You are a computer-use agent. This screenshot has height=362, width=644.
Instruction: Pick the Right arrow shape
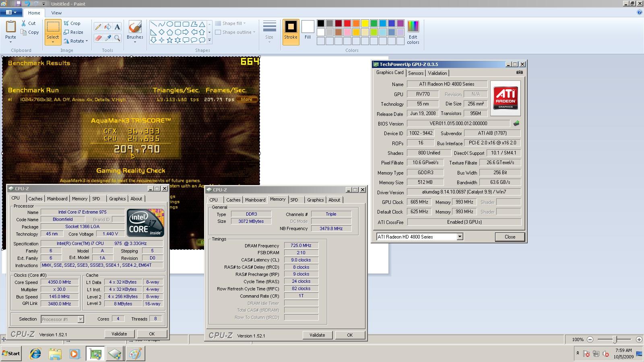click(x=186, y=32)
